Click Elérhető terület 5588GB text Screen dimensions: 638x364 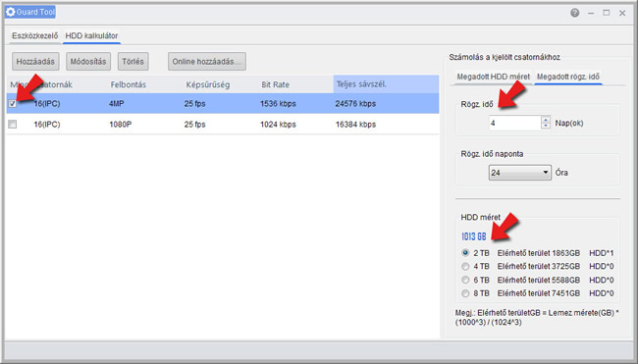538,280
